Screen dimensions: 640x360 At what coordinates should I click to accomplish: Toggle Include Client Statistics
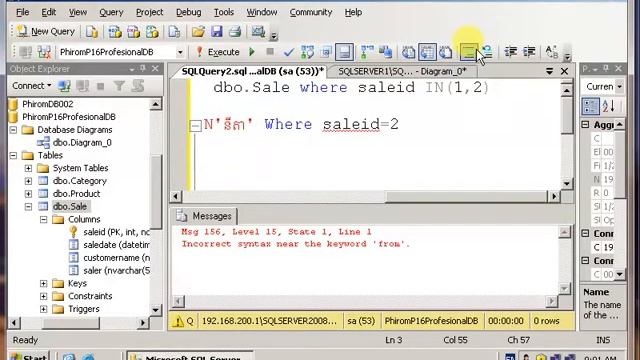[385, 52]
